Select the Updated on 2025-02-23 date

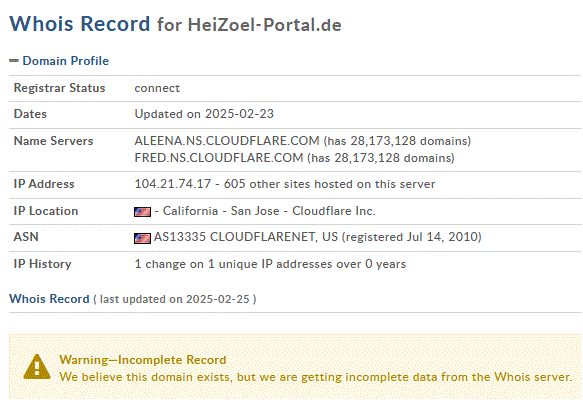(204, 114)
